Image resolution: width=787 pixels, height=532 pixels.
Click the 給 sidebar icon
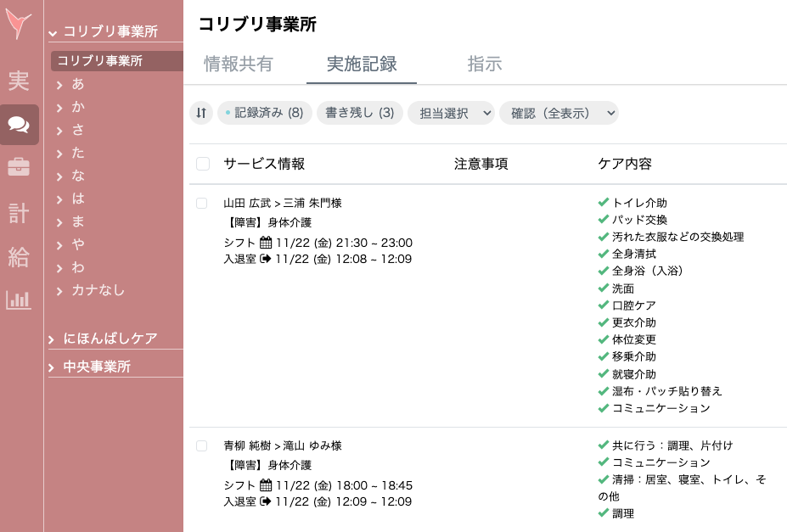19,258
